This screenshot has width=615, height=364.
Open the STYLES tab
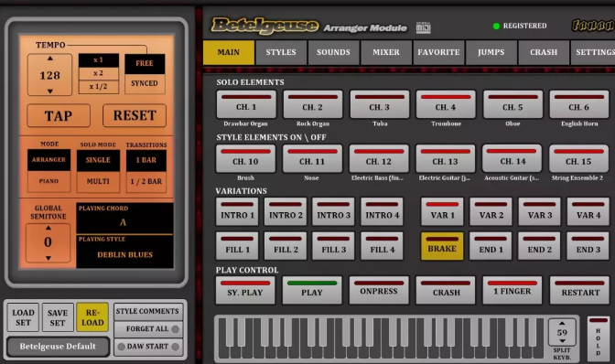tap(281, 52)
